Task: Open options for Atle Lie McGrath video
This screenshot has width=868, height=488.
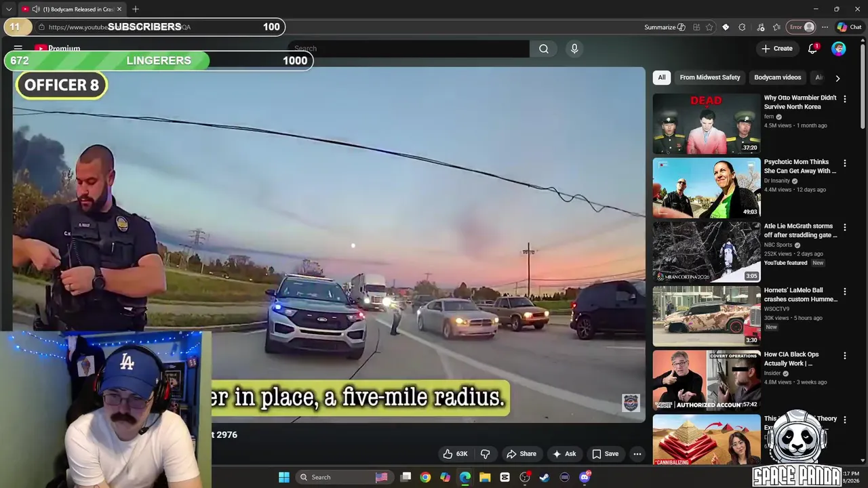Action: (x=845, y=227)
